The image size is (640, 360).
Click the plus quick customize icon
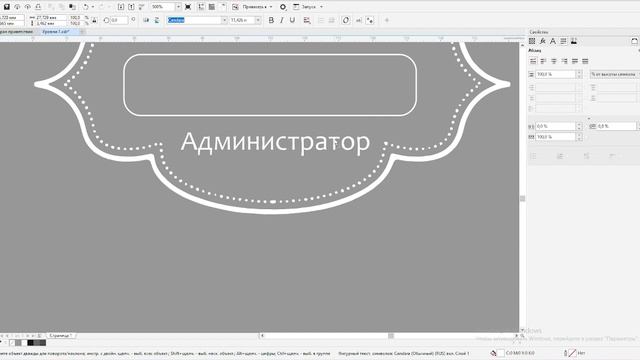[387, 20]
